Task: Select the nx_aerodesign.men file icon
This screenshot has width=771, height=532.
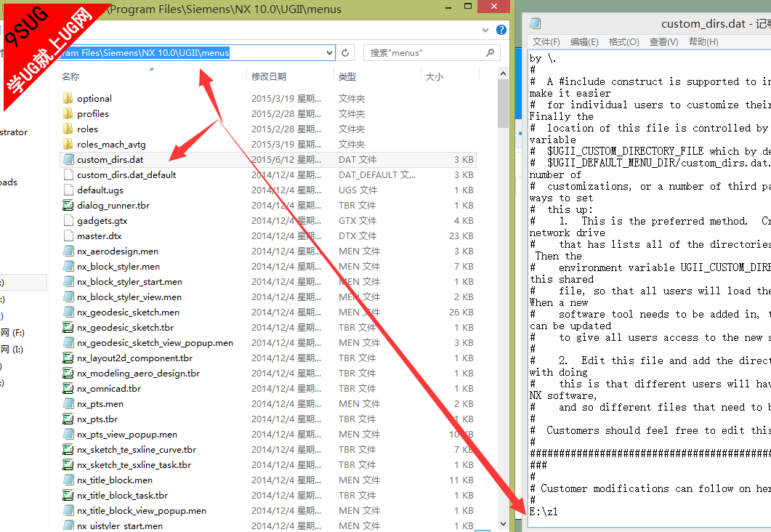Action: pyautogui.click(x=68, y=251)
